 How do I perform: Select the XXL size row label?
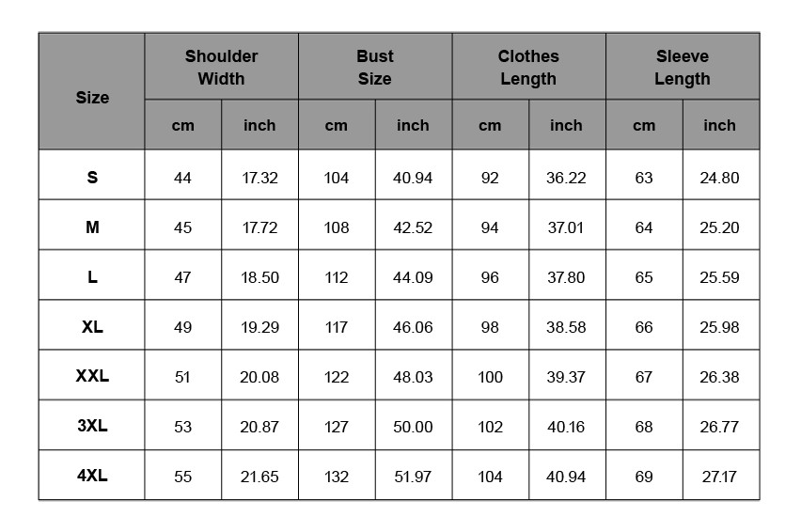click(x=92, y=375)
